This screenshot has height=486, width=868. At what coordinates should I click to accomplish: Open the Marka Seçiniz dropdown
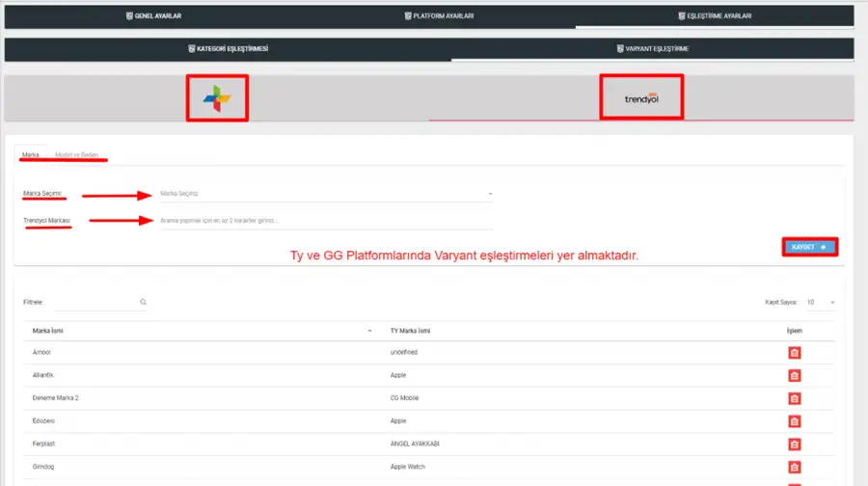coord(326,194)
